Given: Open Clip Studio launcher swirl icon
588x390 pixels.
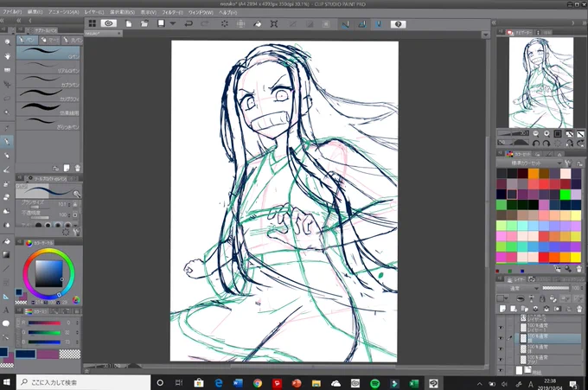Looking at the screenshot, I should [109, 23].
